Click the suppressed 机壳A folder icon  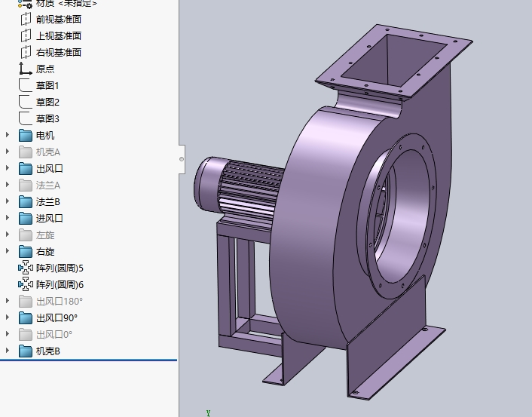coord(26,152)
